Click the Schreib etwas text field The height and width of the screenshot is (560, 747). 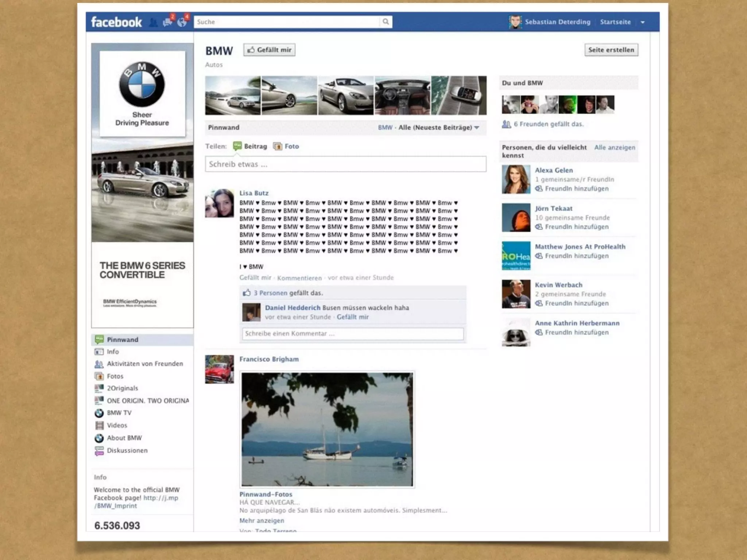click(345, 164)
